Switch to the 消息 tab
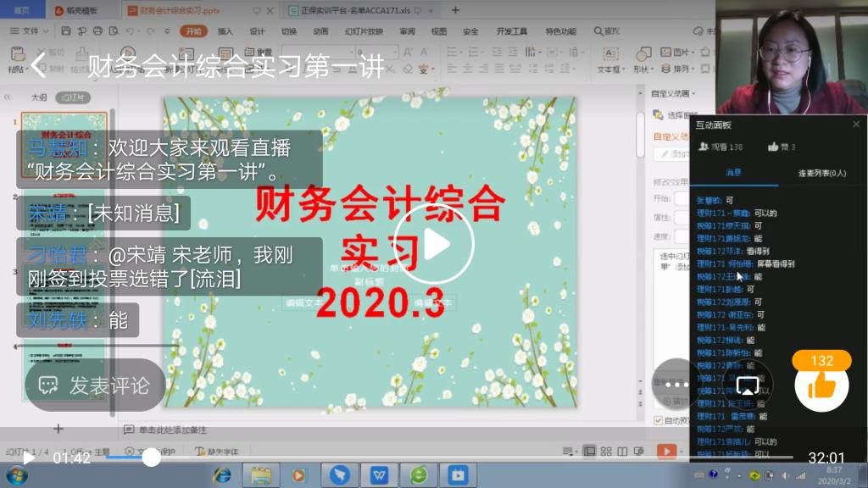This screenshot has width=868, height=488. [733, 173]
